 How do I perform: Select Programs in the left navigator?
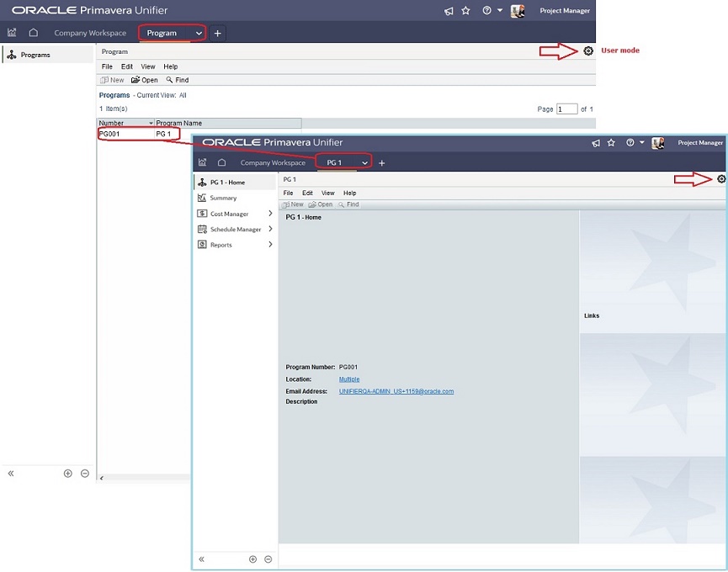pyautogui.click(x=47, y=55)
